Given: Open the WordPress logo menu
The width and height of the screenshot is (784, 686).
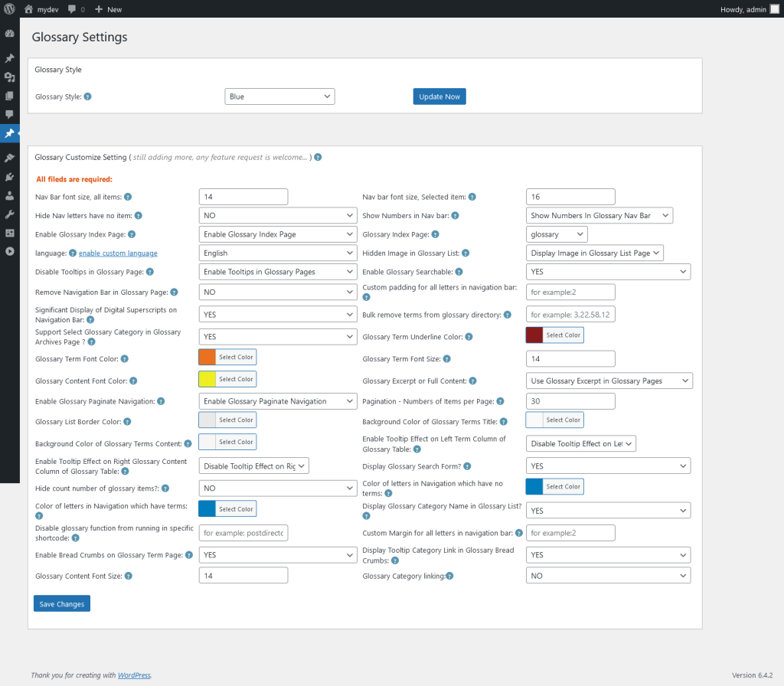Looking at the screenshot, I should click(x=9, y=9).
